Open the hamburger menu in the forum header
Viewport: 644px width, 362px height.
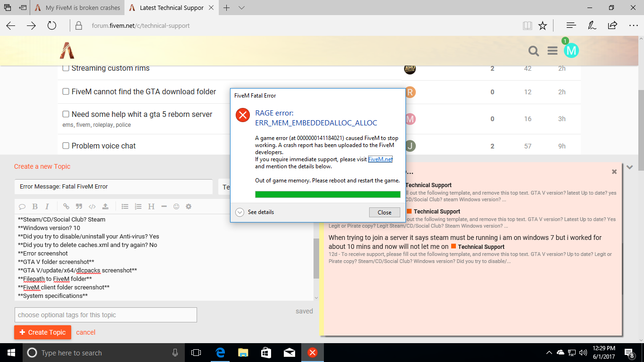[552, 51]
